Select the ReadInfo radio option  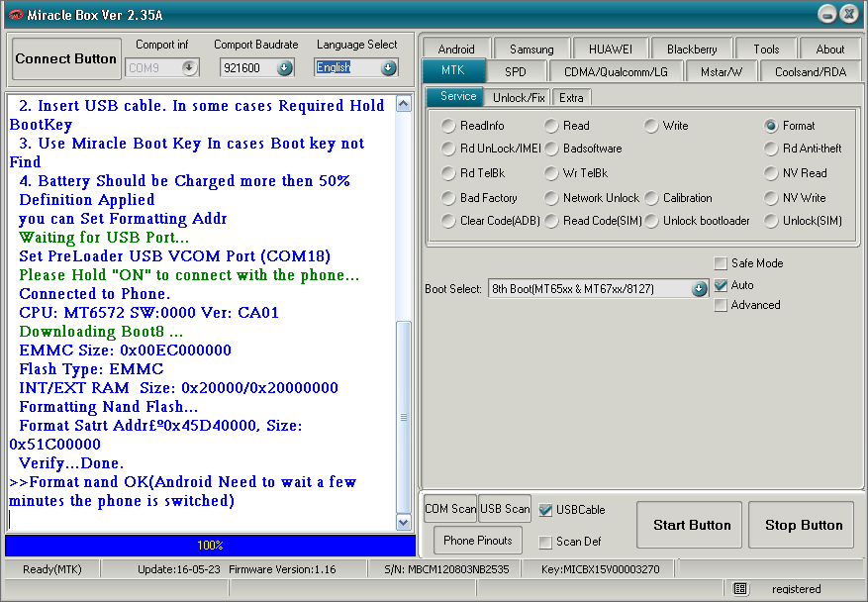pos(447,127)
